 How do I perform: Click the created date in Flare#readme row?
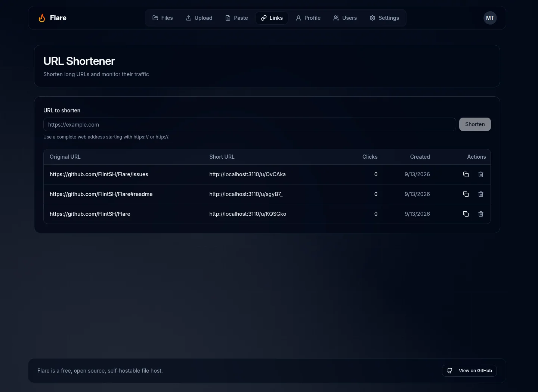click(417, 194)
